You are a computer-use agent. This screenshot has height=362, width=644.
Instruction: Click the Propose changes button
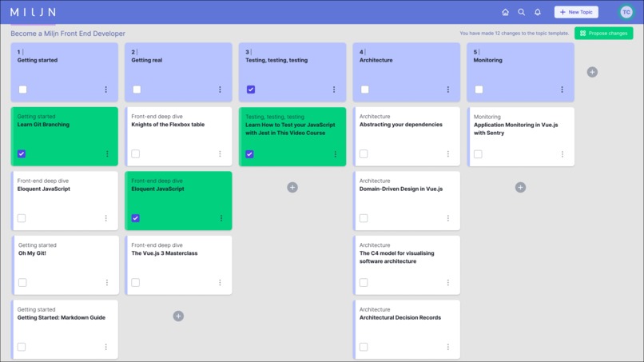[x=604, y=34]
